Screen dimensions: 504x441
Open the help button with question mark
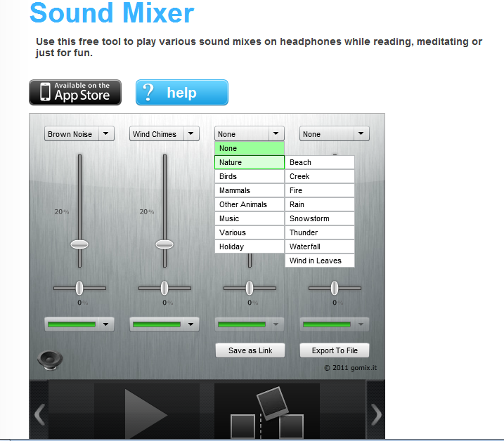(x=182, y=93)
